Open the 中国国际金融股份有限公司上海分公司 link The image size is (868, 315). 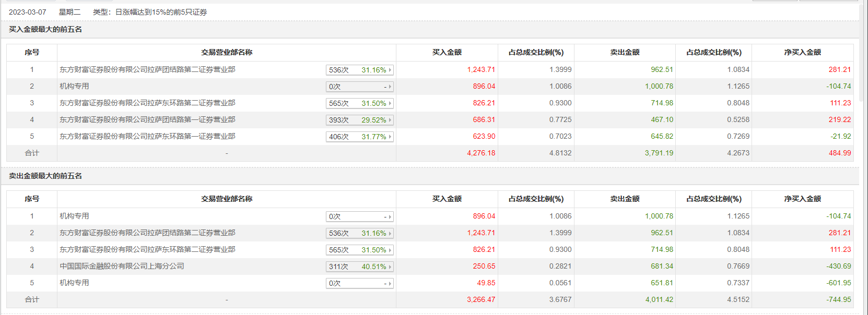pos(122,266)
